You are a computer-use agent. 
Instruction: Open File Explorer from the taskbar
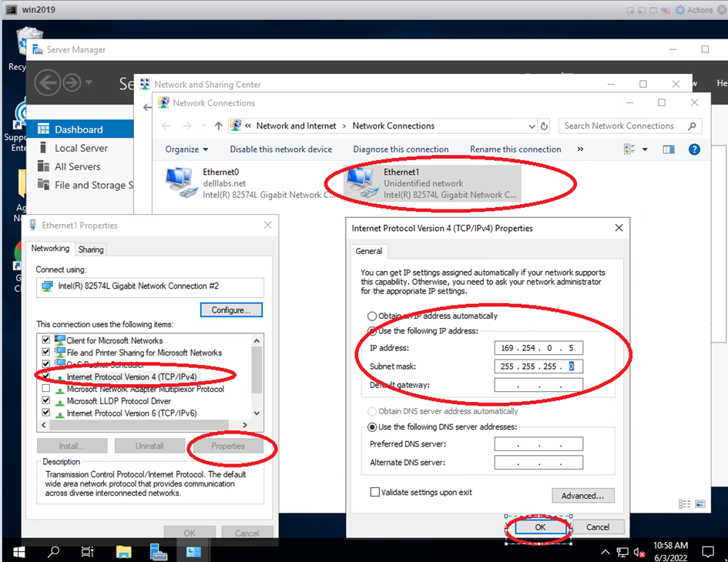click(x=123, y=551)
